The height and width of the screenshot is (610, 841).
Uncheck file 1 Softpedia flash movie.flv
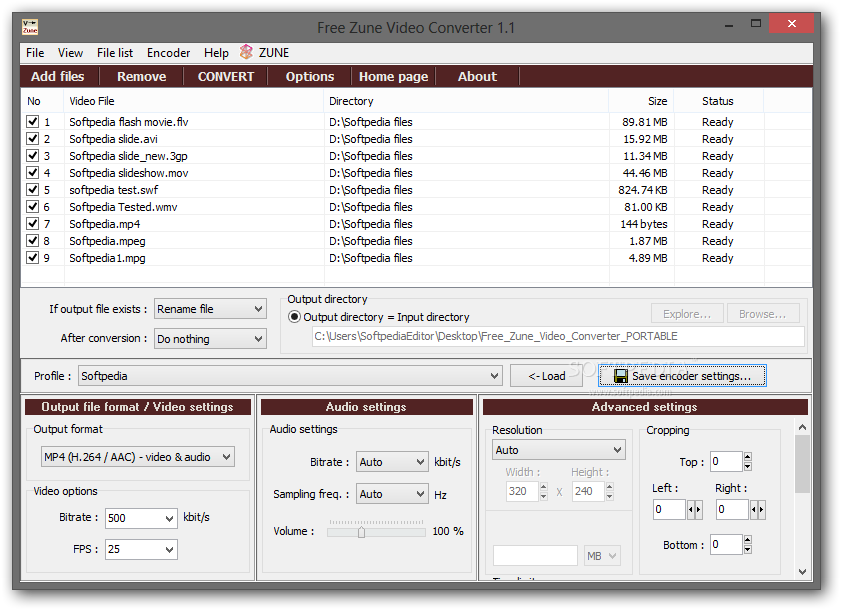(33, 121)
